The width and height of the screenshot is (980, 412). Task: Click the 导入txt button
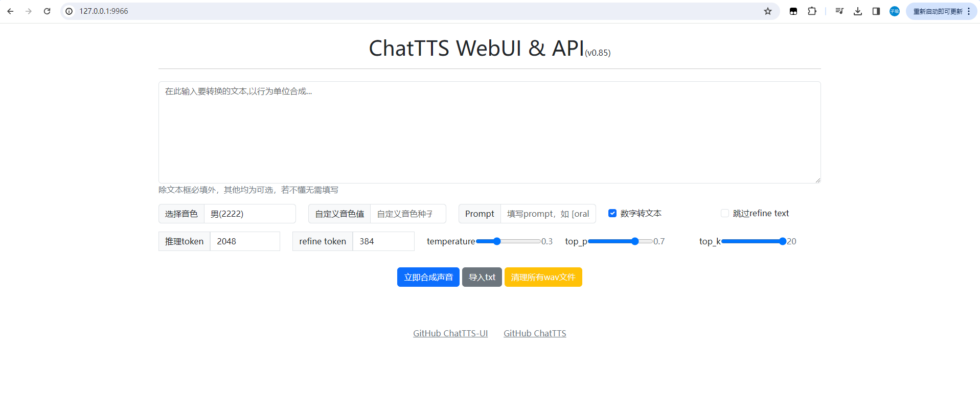tap(482, 277)
